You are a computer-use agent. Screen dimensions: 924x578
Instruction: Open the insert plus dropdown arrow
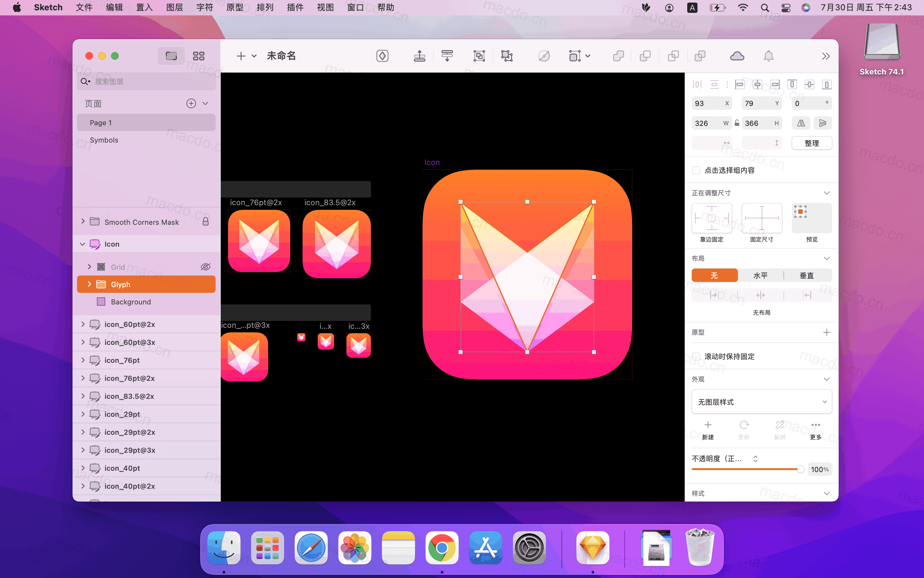254,56
